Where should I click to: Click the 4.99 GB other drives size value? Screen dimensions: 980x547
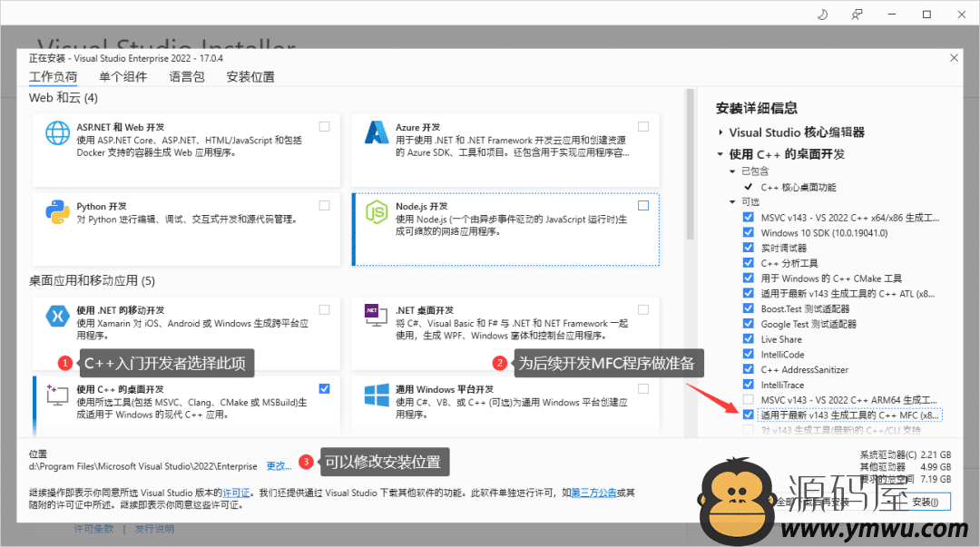pos(936,467)
